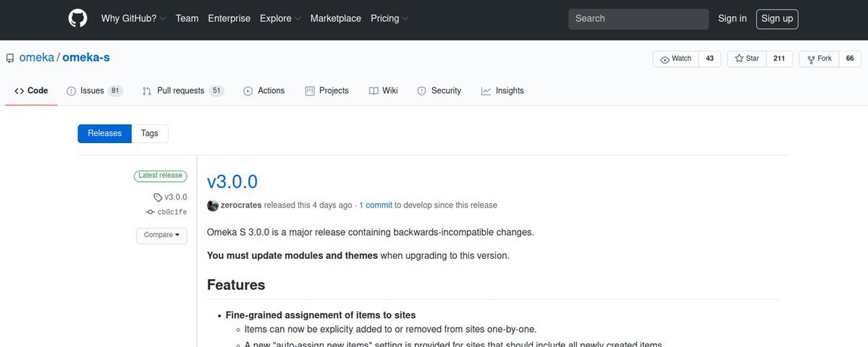Viewport: 868px width, 347px height.
Task: Click the Security shield icon
Action: [x=422, y=91]
